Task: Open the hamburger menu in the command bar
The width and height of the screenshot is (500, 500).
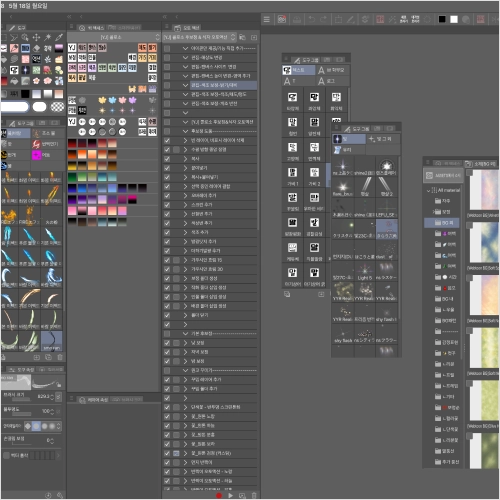Action: pyautogui.click(x=267, y=19)
